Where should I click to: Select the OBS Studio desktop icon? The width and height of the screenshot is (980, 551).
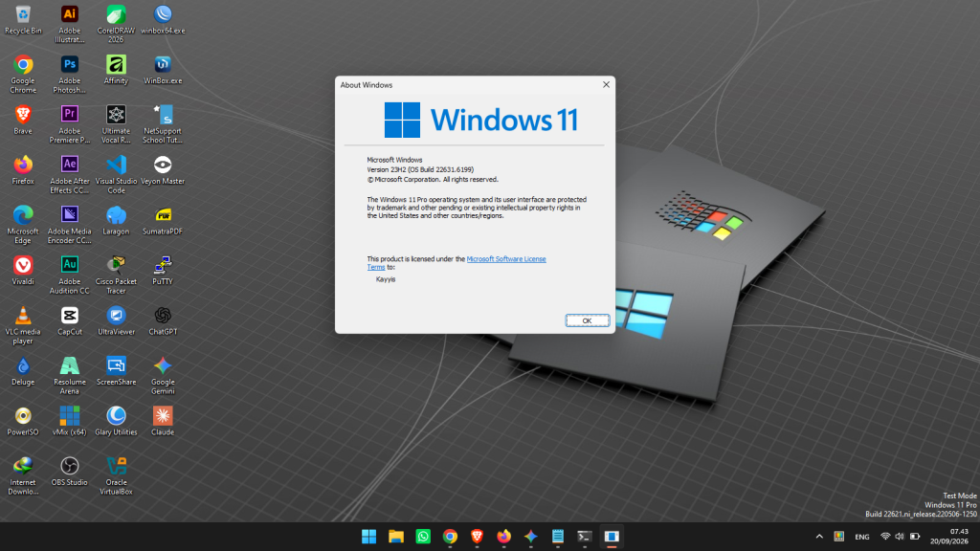[x=69, y=471]
